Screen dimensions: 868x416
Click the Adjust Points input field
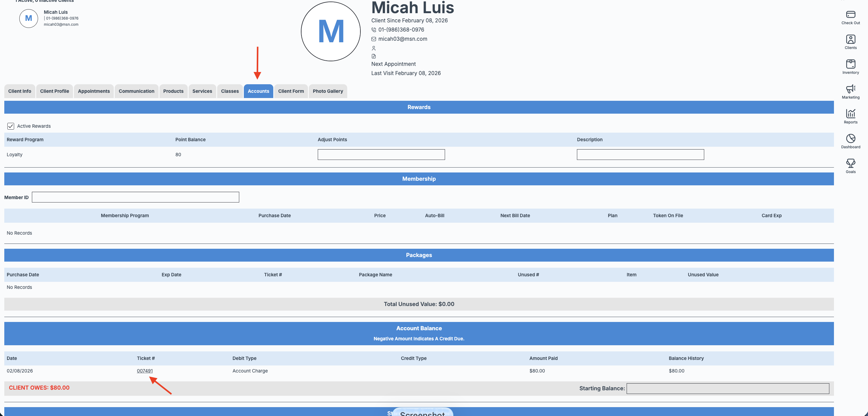tap(381, 154)
